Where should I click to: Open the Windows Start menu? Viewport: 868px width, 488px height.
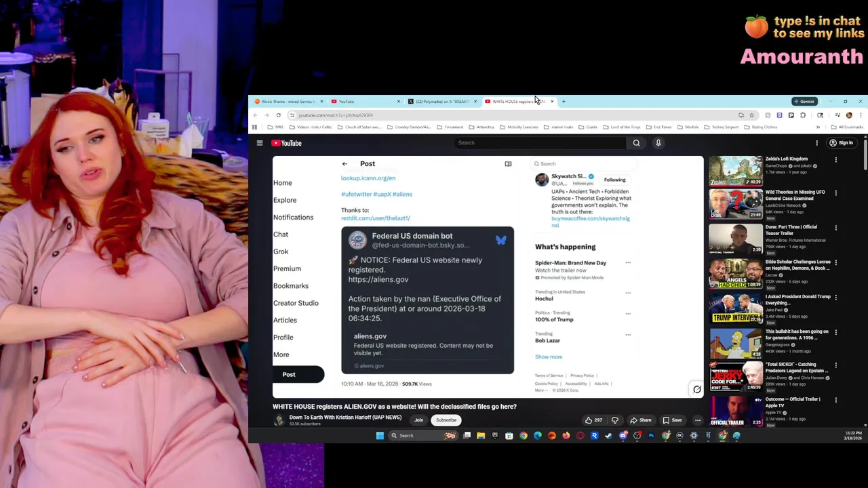(380, 436)
